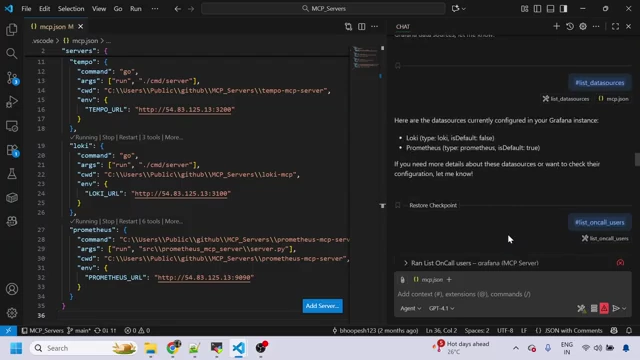Click the .vscode breadcrumb segment

(x=43, y=41)
